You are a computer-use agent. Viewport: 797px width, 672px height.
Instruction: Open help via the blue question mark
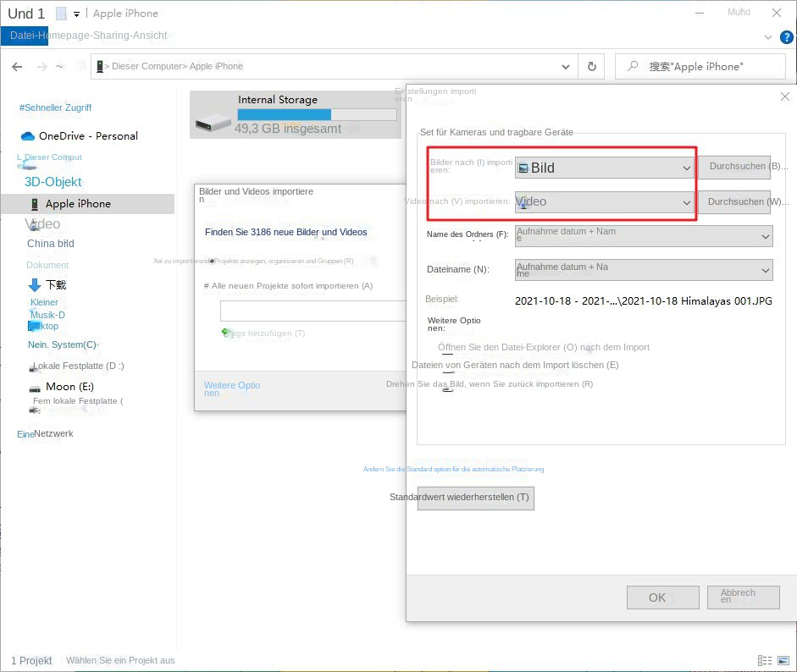785,37
